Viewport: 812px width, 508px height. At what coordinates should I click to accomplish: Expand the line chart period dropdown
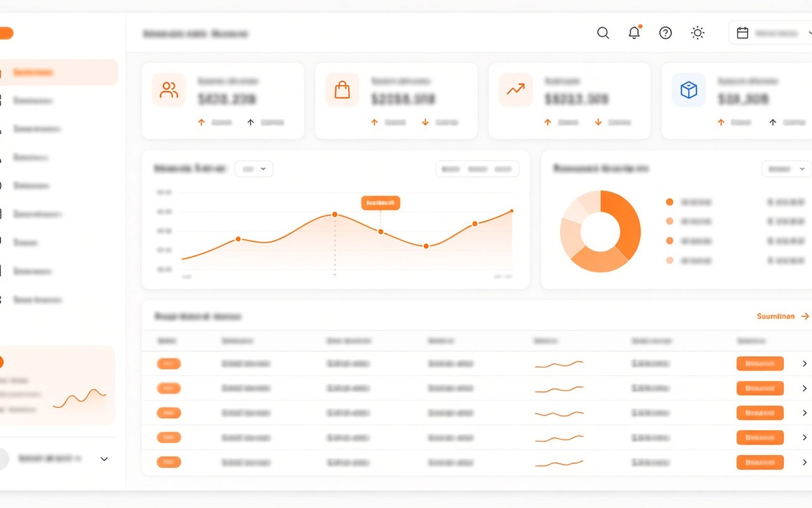(254, 169)
